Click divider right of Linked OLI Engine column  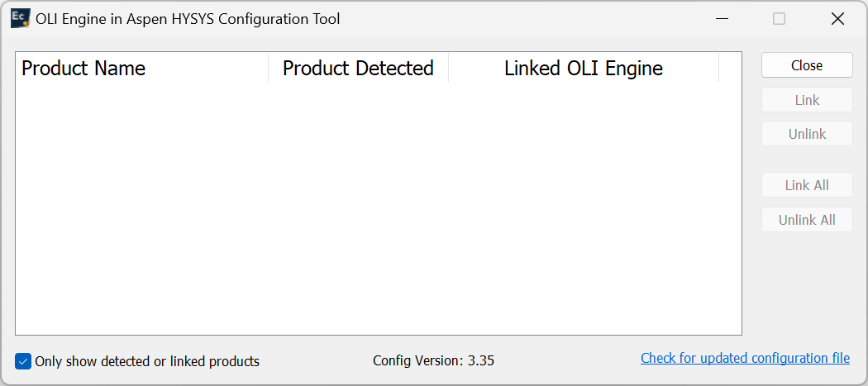coord(719,69)
